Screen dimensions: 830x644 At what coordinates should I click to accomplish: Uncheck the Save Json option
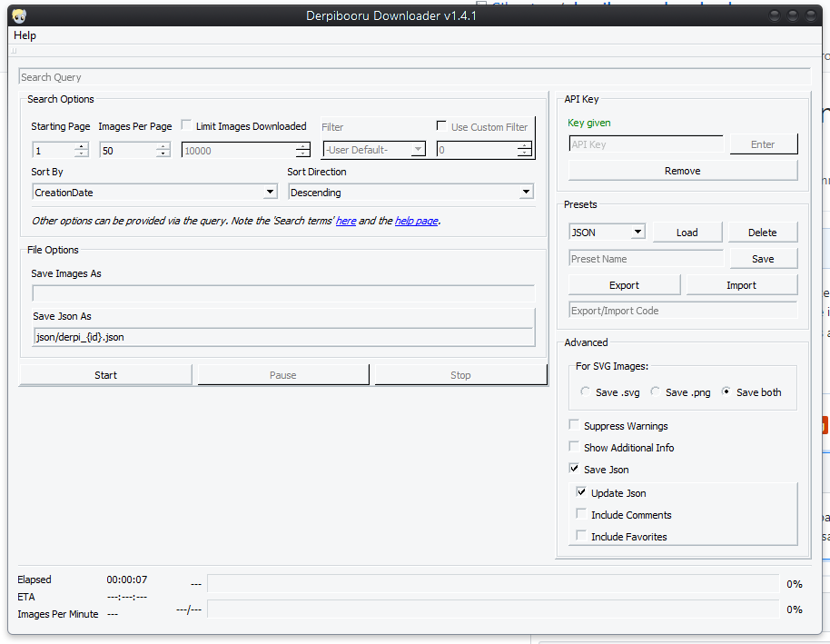pyautogui.click(x=573, y=469)
